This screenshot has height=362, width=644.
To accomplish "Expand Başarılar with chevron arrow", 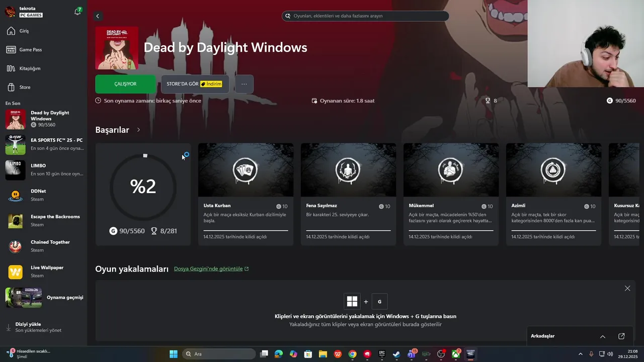I will pos(138,130).
